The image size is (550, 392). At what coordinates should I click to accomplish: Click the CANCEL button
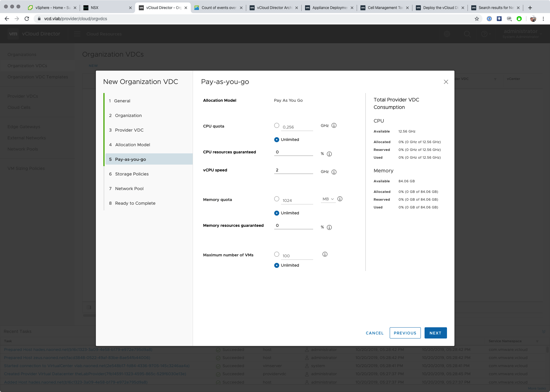[374, 333]
